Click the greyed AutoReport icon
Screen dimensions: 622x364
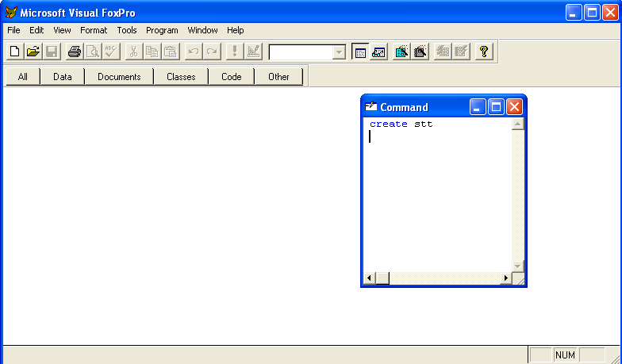462,52
